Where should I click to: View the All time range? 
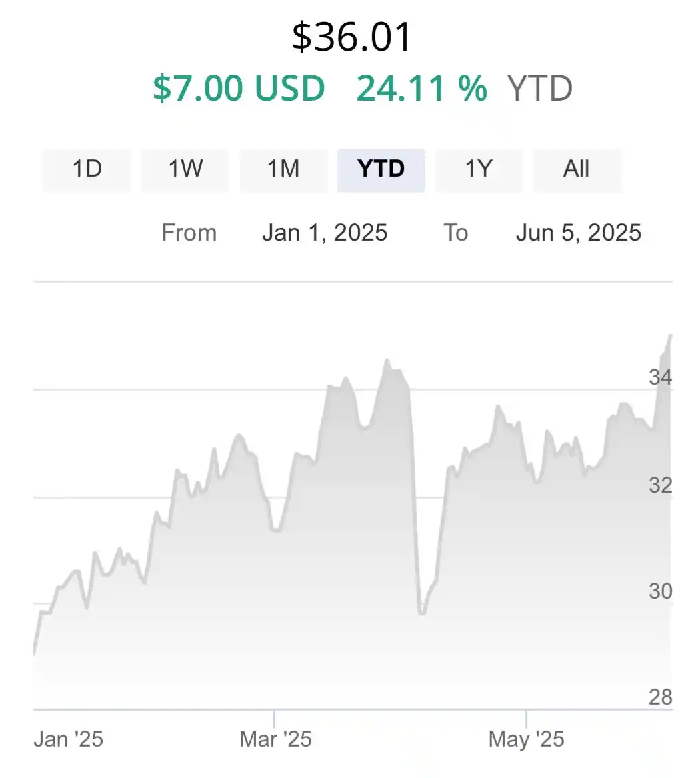577,170
